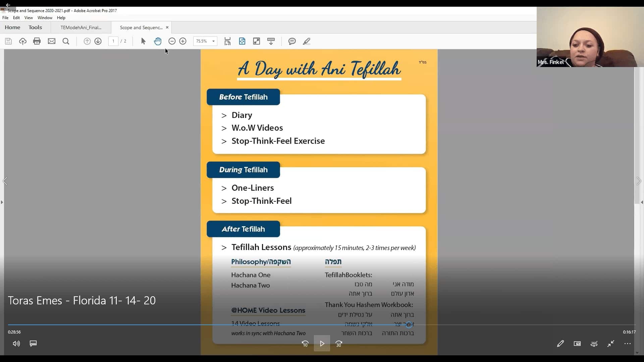The width and height of the screenshot is (644, 362).
Task: Open mini player view icon
Action: (x=577, y=344)
